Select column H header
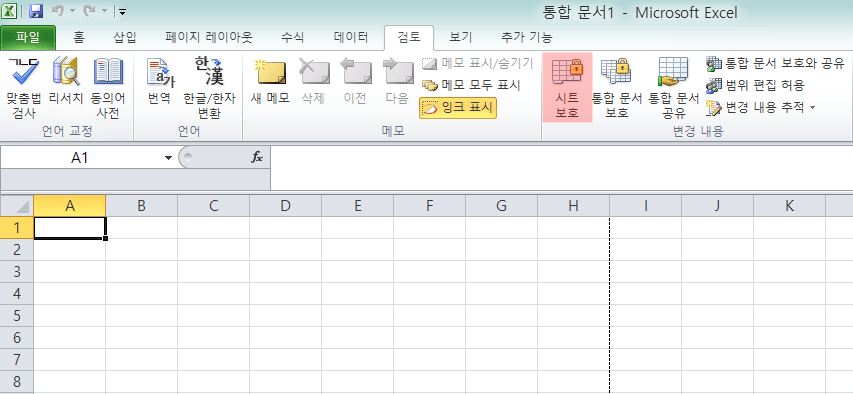The height and width of the screenshot is (394, 853). pos(573,206)
